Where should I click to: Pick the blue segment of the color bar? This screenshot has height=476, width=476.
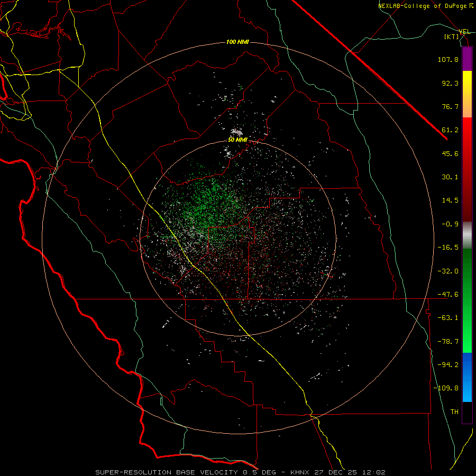pos(467,377)
